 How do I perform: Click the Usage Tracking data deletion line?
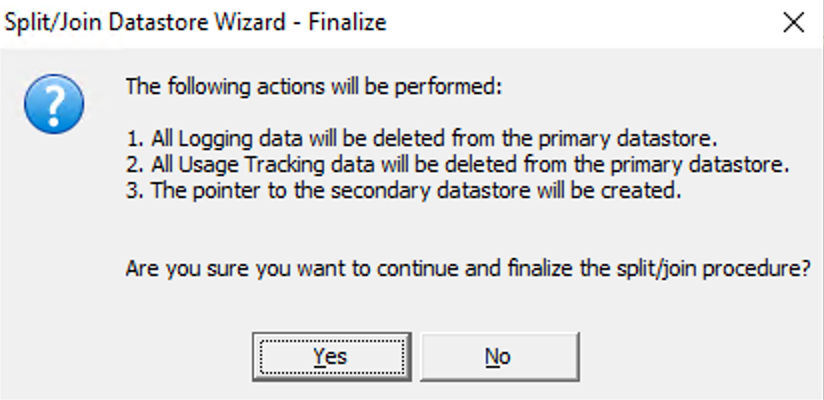[x=458, y=165]
